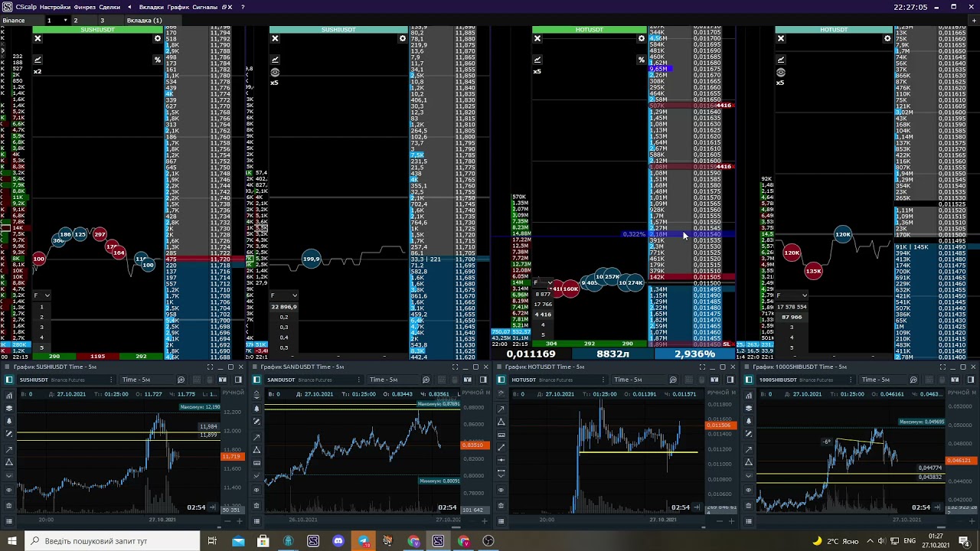Click the trash icon on HOTUSDT chart
Image resolution: width=980 pixels, height=551 pixels.
click(501, 505)
